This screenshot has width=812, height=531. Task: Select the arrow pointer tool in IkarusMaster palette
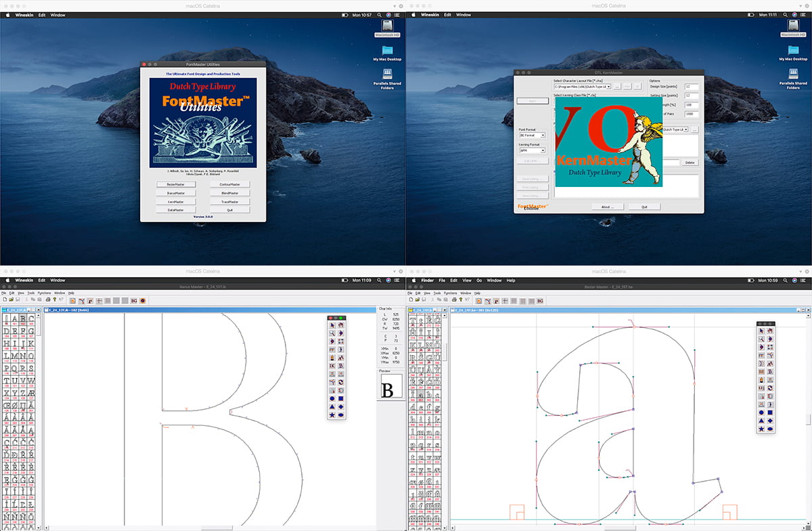(x=332, y=325)
